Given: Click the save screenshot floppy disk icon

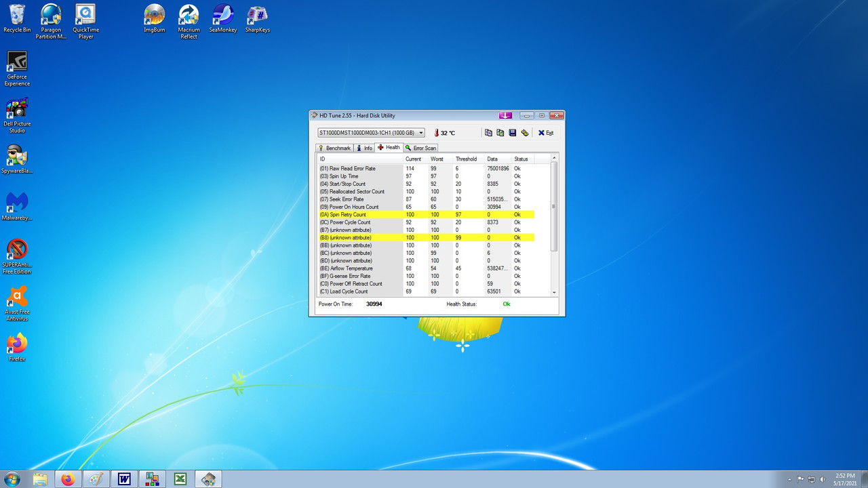Looking at the screenshot, I should pos(513,133).
